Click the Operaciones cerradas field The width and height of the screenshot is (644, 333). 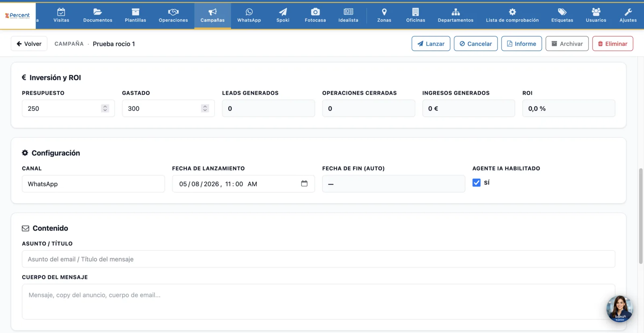click(x=368, y=108)
